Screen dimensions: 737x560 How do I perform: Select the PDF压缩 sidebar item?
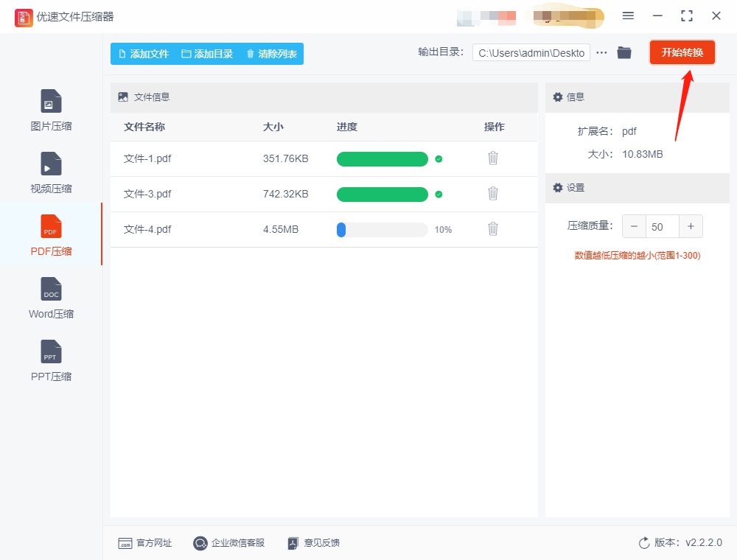[x=51, y=235]
